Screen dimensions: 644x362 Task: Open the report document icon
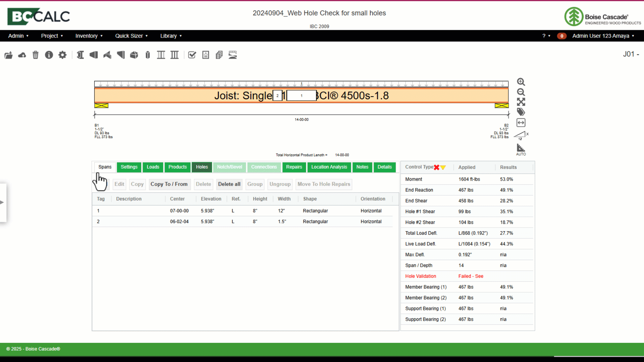point(206,55)
